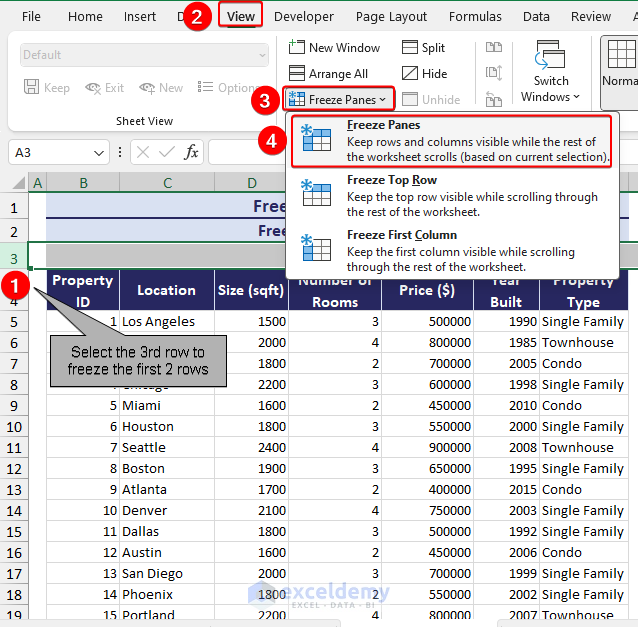
Task: Click the Property ID header cell
Action: pos(83,290)
